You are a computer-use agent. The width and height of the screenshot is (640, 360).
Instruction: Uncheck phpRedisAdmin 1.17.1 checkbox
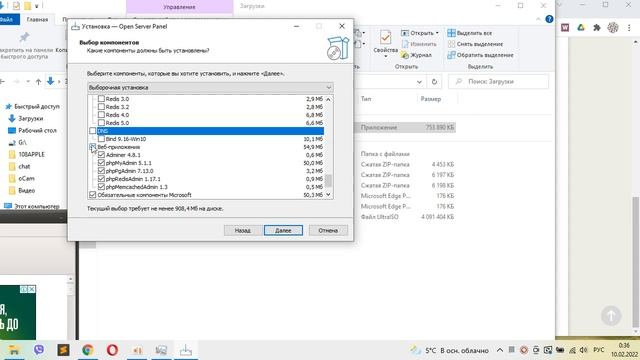[x=101, y=179]
